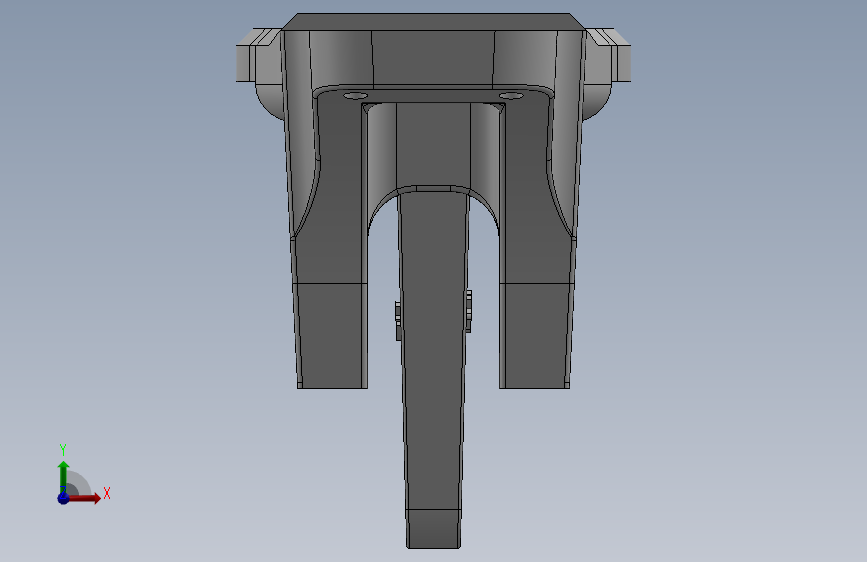This screenshot has height=562, width=867.
Task: Click the red X axis arrow
Action: [x=84, y=498]
